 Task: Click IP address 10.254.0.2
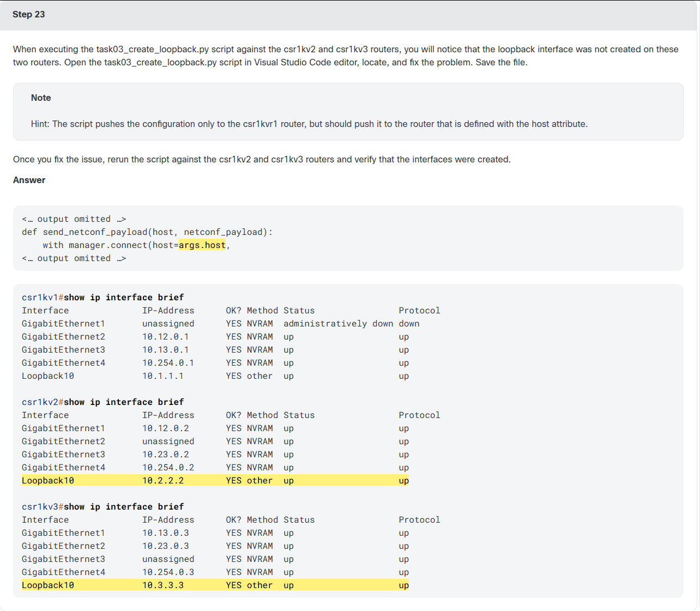pyautogui.click(x=168, y=468)
